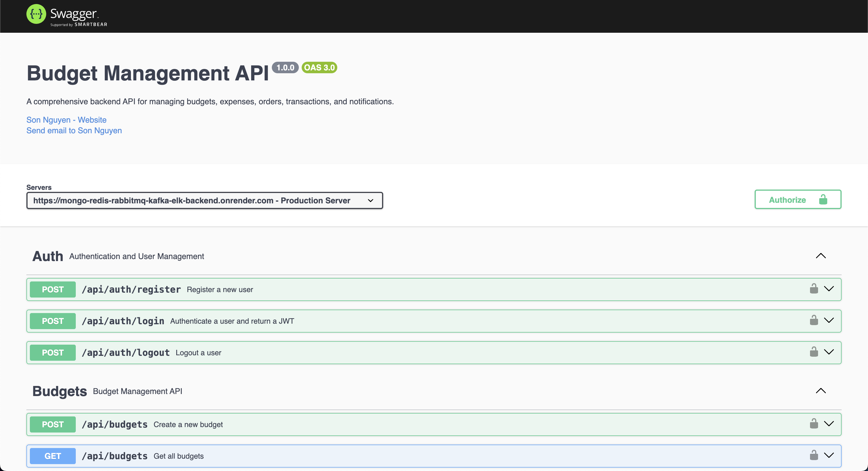Click the Budgets section heading

pyautogui.click(x=60, y=391)
